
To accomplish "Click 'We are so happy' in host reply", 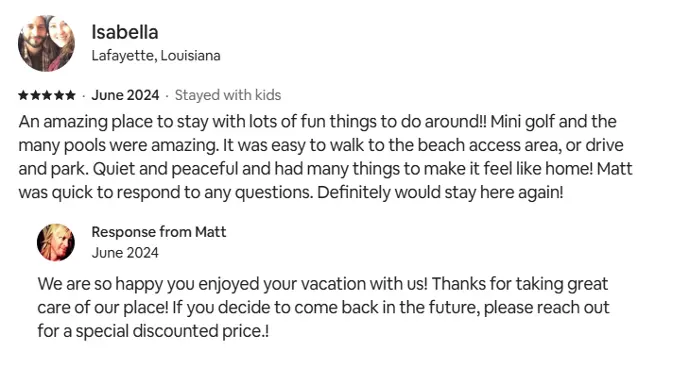I will [x=101, y=284].
